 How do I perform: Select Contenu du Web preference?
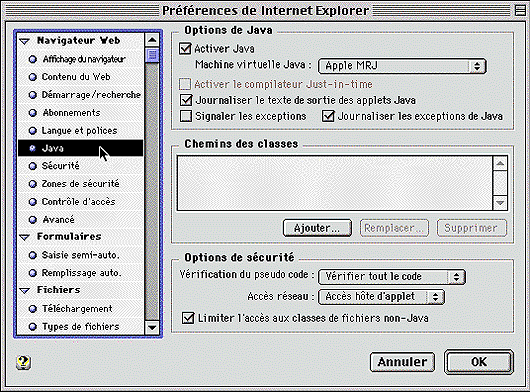(80, 77)
